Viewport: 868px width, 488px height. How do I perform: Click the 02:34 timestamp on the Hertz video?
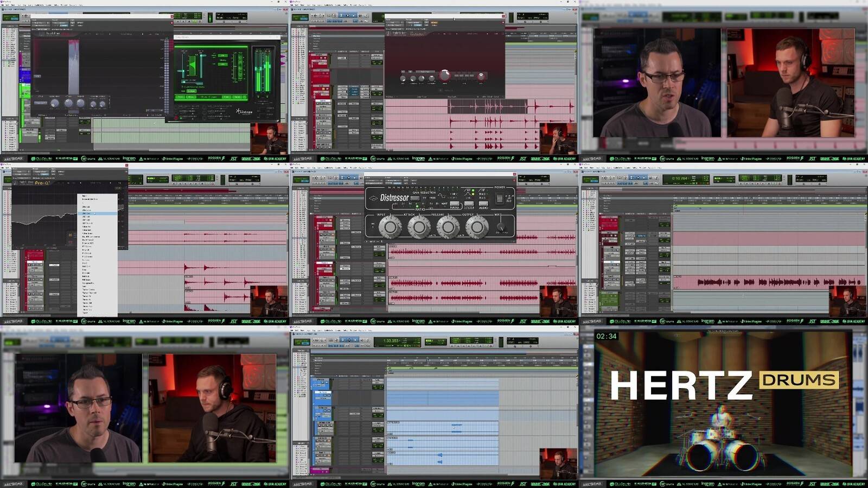click(606, 337)
